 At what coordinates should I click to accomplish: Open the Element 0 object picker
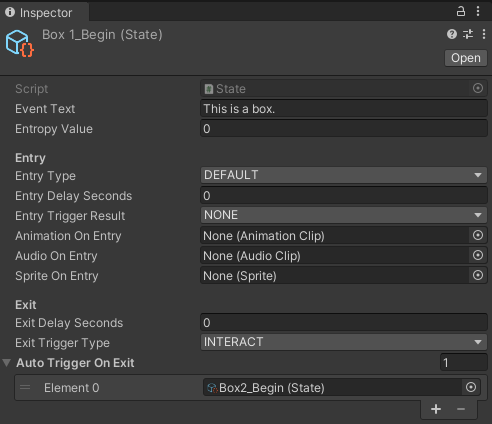pos(471,387)
